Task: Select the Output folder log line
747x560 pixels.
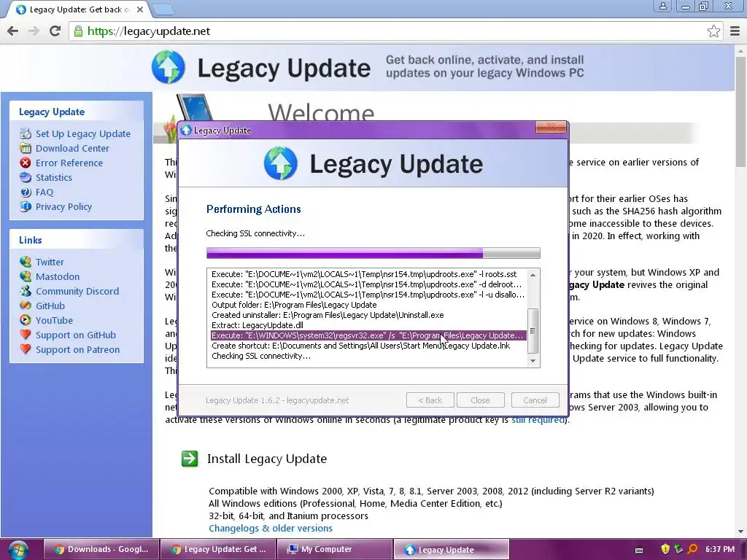Action: pos(294,305)
